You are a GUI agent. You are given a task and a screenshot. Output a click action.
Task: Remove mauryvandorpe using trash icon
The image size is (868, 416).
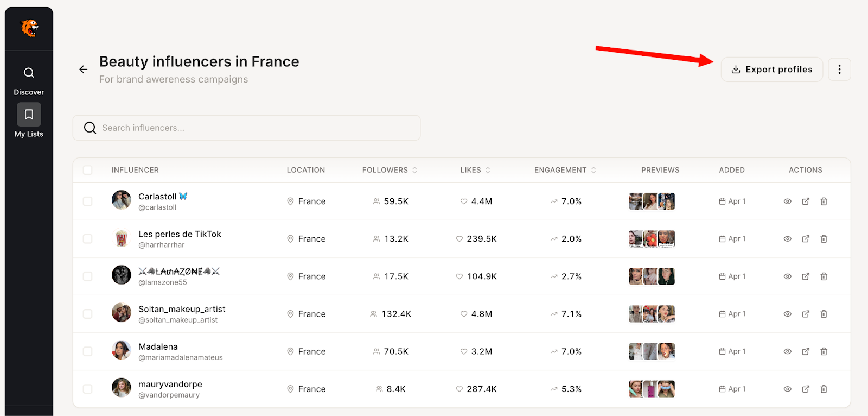click(x=824, y=389)
